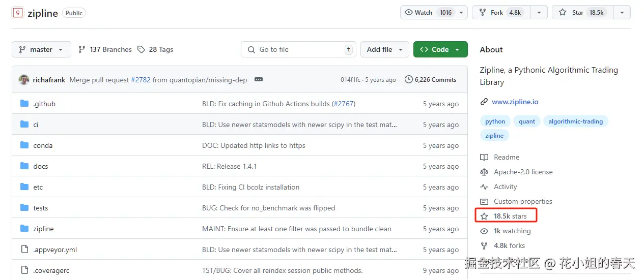Screen dimensions: 644x279
Task: Open the .coveragerc file
Action: (x=51, y=270)
